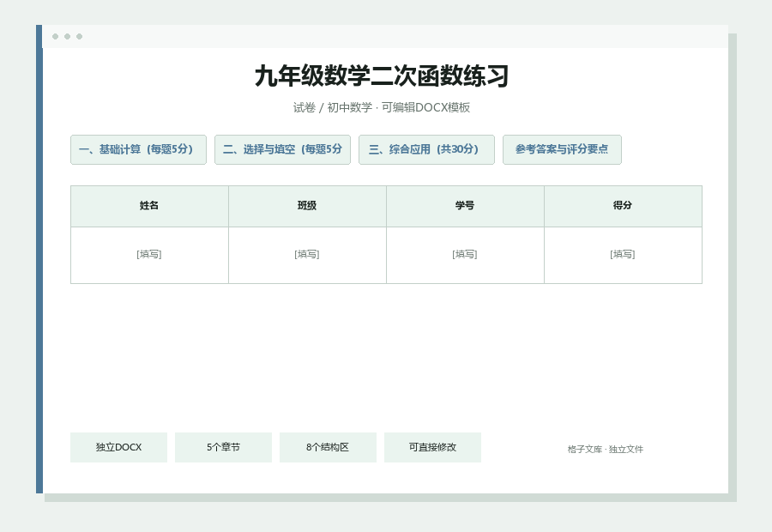Open section 三、综合应用（共30分）
772x532 pixels.
pos(426,150)
